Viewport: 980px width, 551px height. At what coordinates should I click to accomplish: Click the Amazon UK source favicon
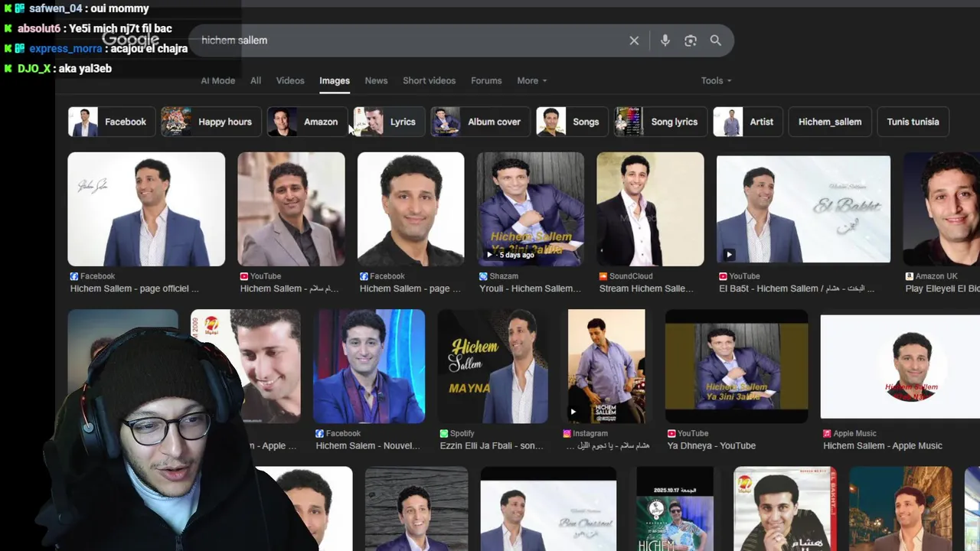(x=910, y=276)
